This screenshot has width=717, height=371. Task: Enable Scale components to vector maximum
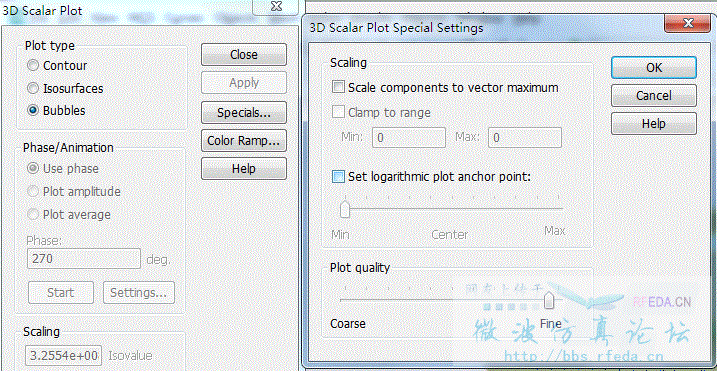point(338,87)
